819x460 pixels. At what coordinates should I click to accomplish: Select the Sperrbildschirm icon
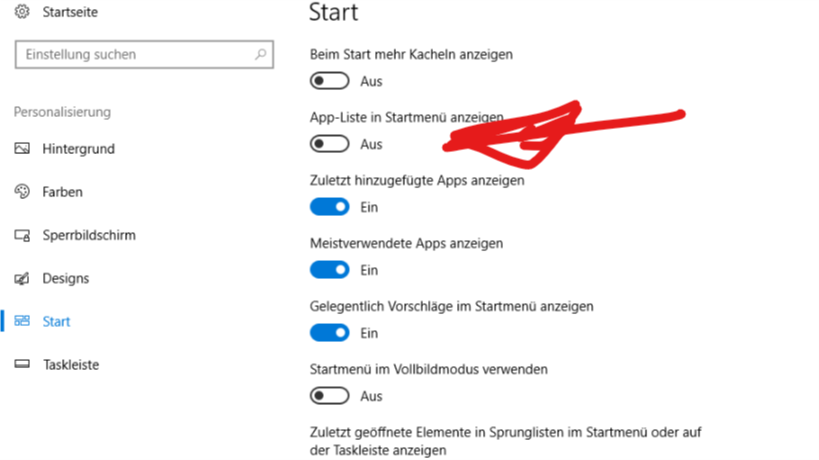pyautogui.click(x=22, y=235)
